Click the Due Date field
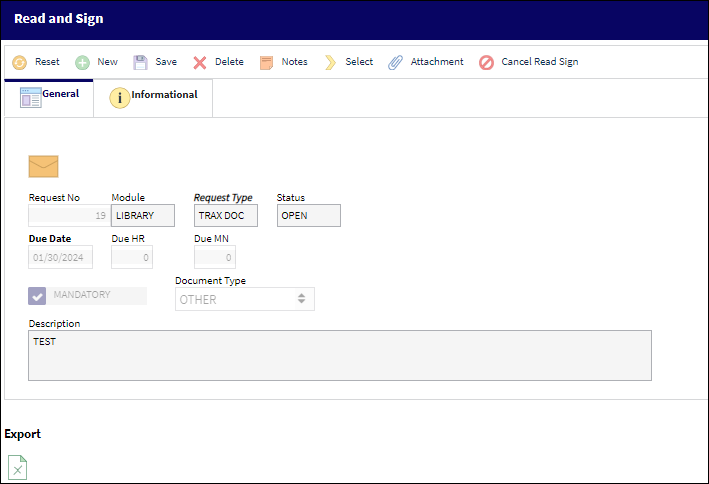Screen dimensions: 709x484 [x=61, y=257]
